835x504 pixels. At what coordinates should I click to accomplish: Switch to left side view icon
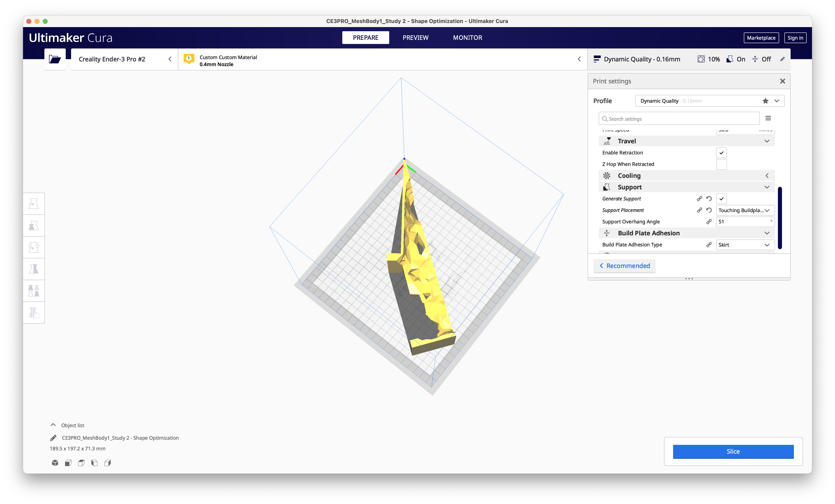(x=94, y=463)
